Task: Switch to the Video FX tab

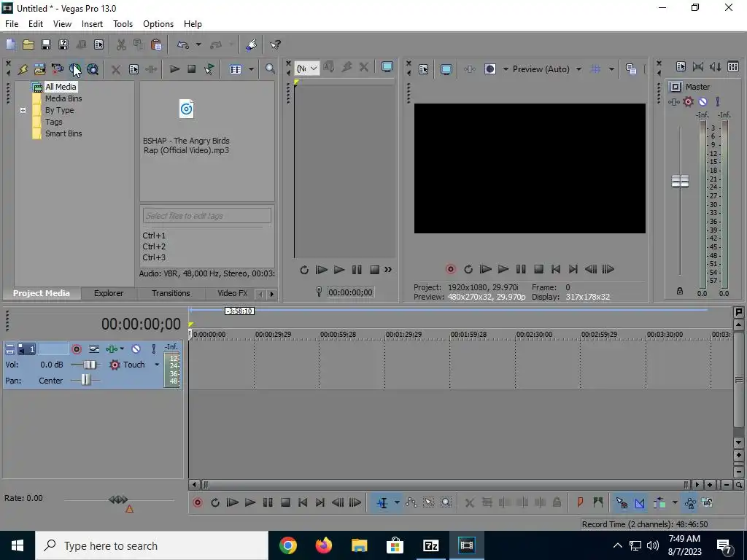Action: click(232, 293)
